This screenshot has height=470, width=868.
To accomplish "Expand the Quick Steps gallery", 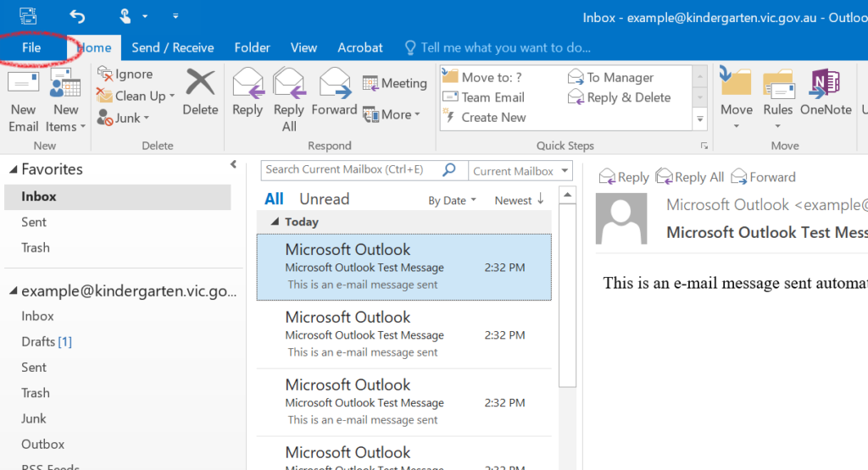I will coord(700,119).
